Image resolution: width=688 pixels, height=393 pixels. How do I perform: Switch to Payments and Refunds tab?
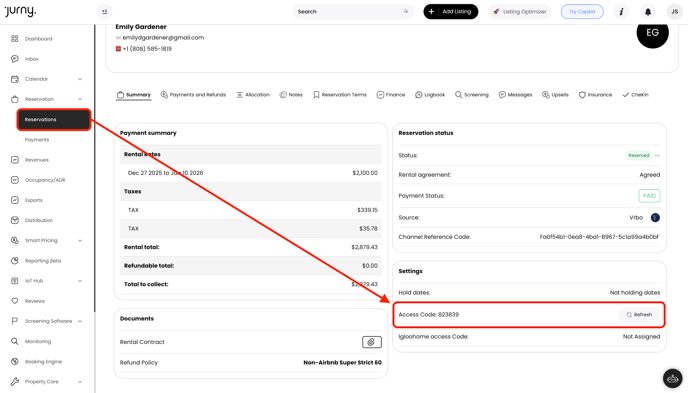click(x=193, y=95)
